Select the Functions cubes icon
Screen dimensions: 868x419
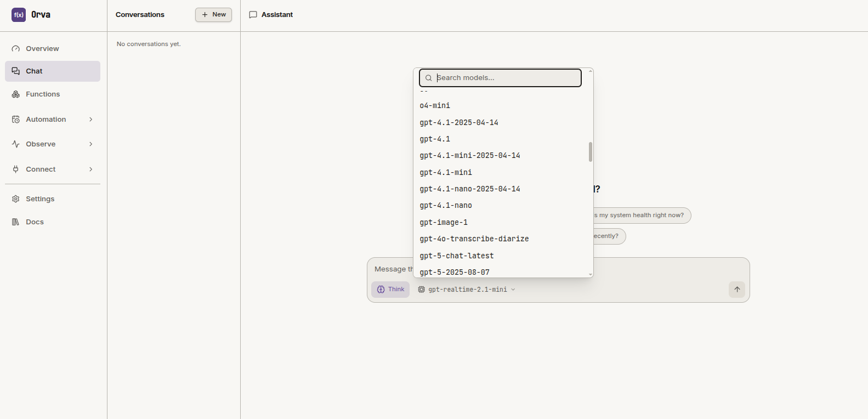[x=16, y=94]
